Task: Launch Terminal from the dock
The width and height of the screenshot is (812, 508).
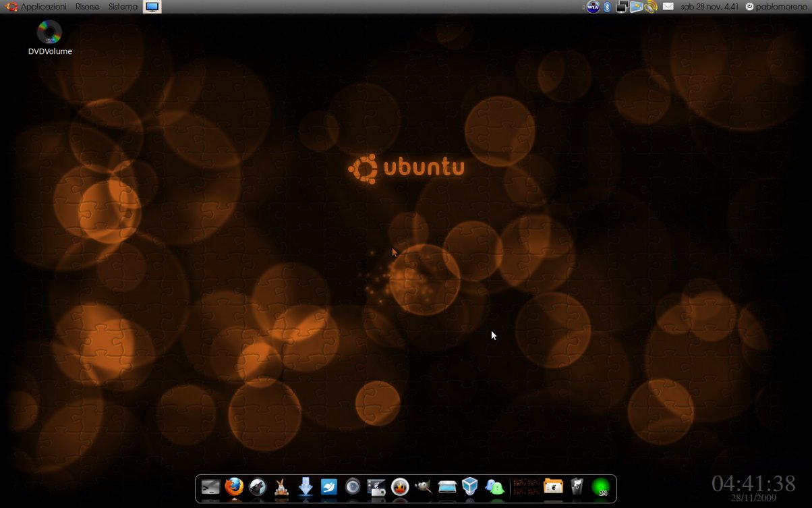Action: [x=210, y=487]
